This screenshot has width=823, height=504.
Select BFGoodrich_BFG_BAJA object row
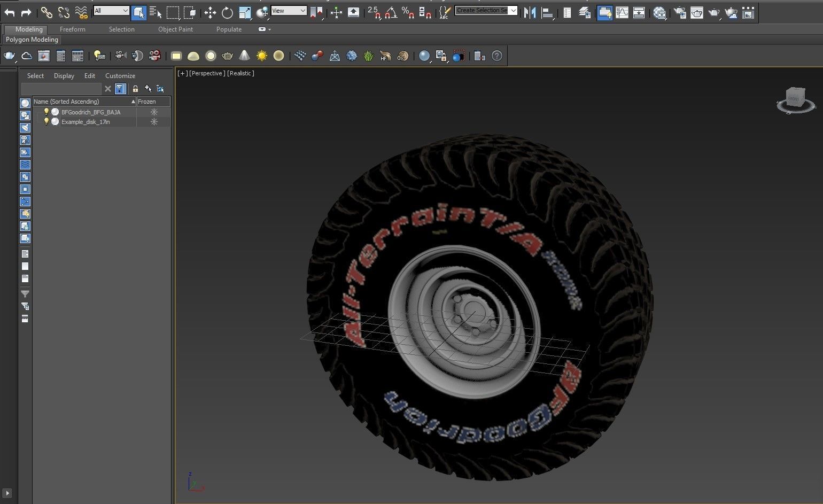(x=102, y=112)
